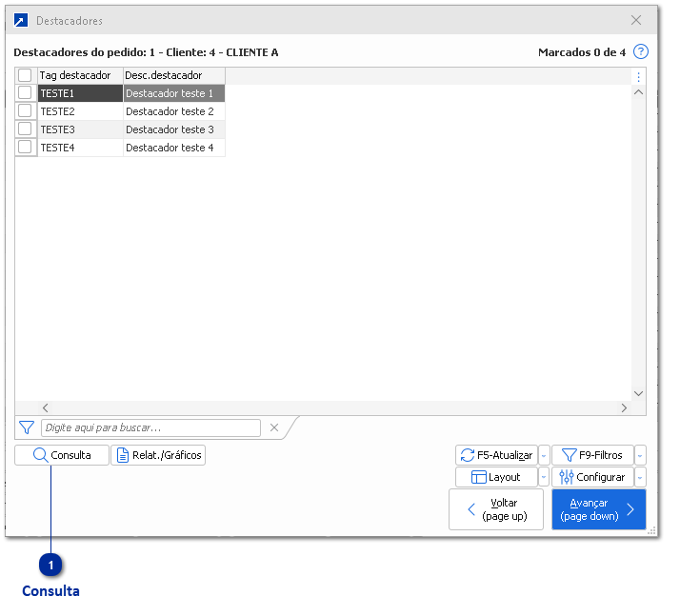Click the Layout button
This screenshot has width=680, height=616.
click(496, 477)
